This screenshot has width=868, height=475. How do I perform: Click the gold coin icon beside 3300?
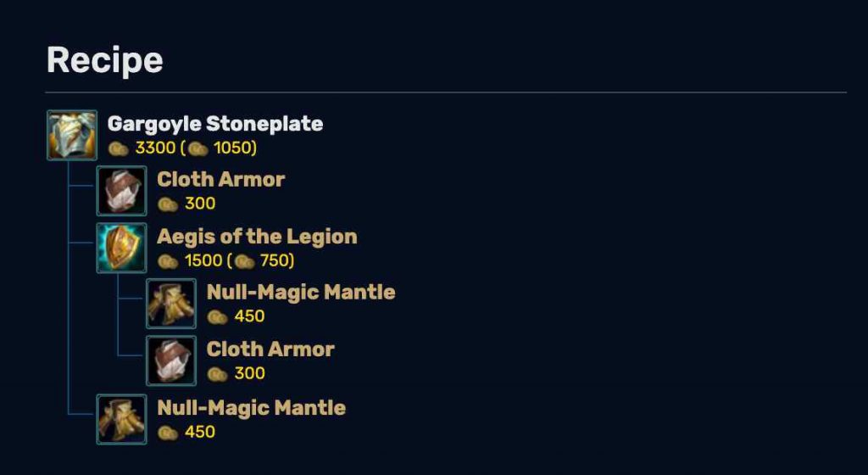(119, 149)
